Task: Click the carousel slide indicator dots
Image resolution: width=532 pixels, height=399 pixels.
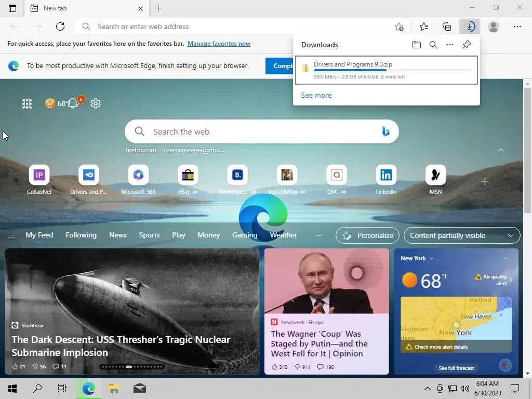Action: pos(132,367)
